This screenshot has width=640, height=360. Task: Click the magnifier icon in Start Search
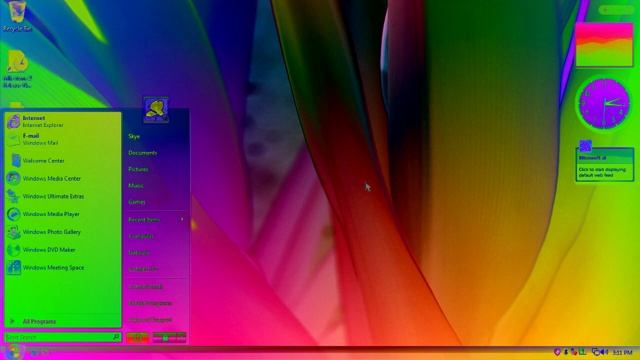pos(116,337)
